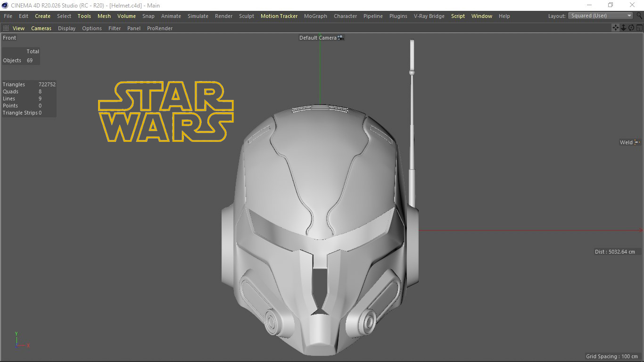Open the MoGraph menu

315,16
